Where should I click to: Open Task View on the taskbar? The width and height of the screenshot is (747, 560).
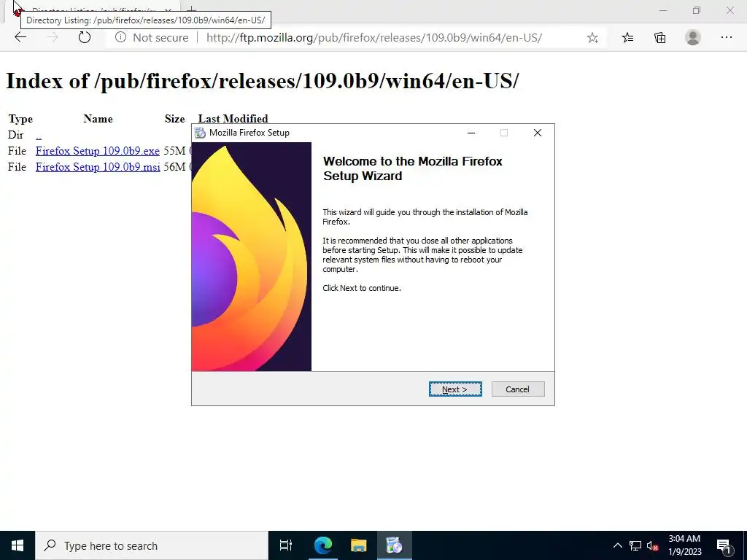[286, 545]
